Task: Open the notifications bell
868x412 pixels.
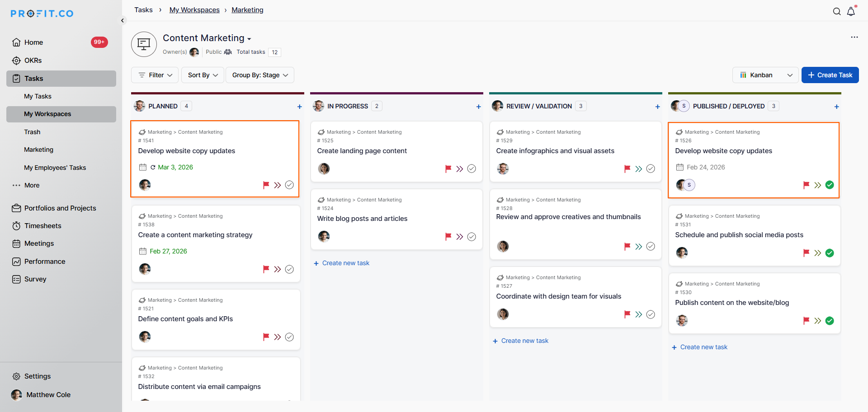Action: tap(851, 12)
